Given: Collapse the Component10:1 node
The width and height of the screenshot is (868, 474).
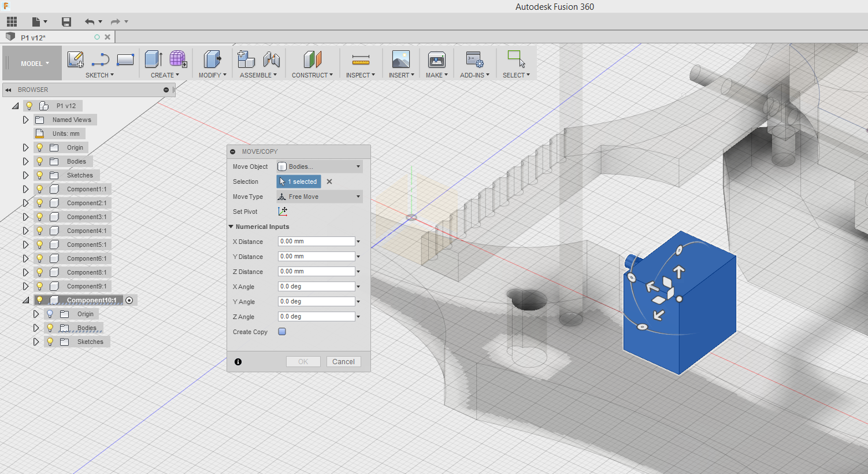Looking at the screenshot, I should pos(25,300).
